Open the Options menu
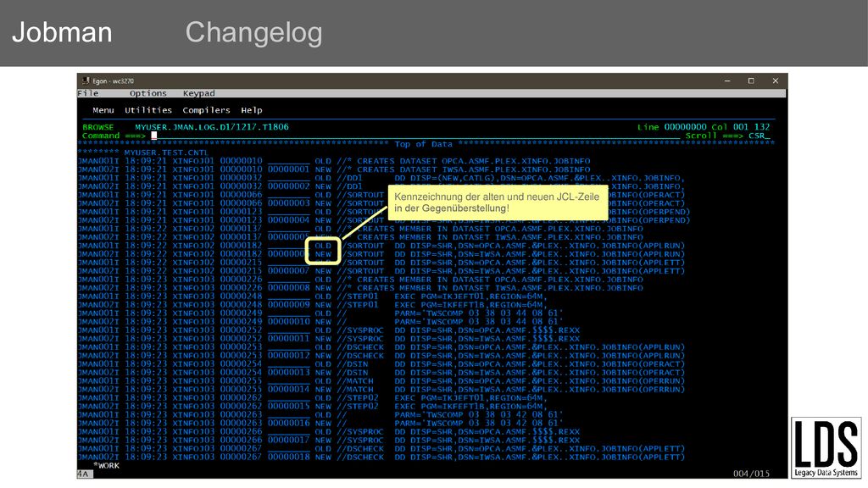868x488 pixels. 147,93
